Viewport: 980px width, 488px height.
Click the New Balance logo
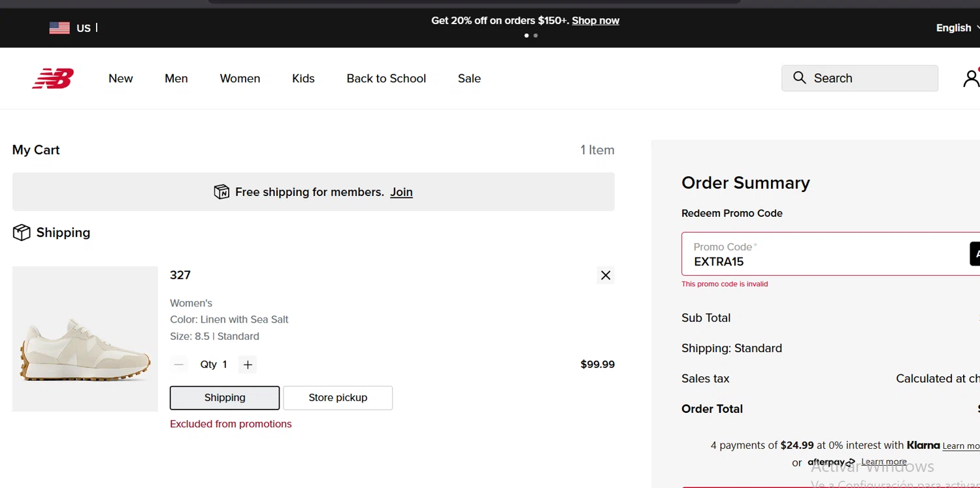[53, 78]
